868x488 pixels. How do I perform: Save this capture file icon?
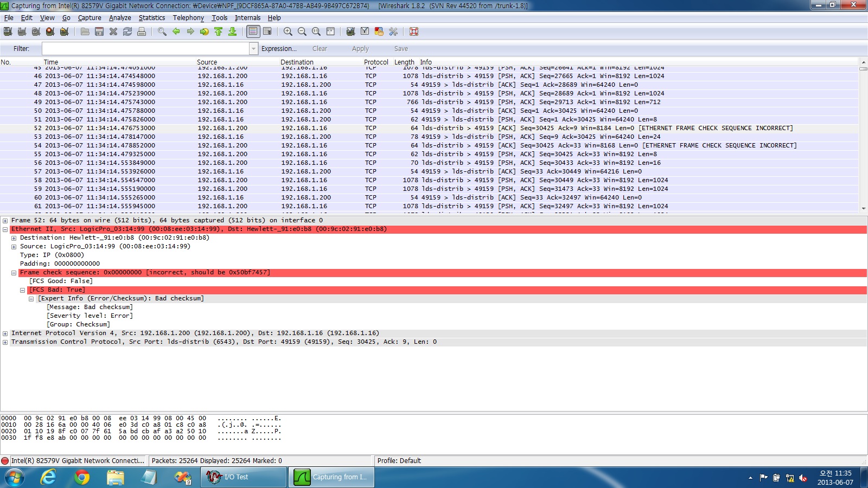click(99, 31)
